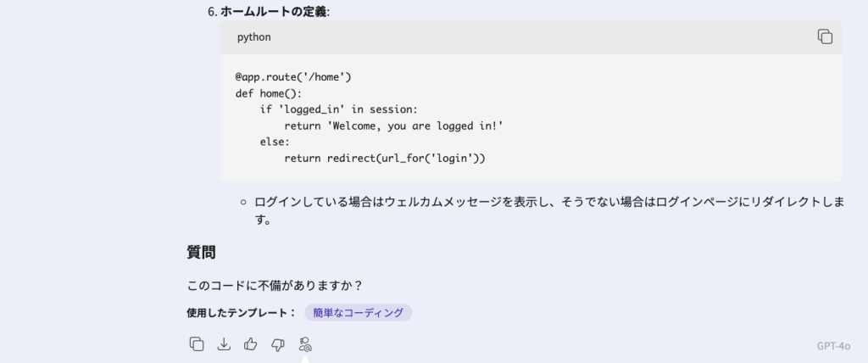This screenshot has width=868, height=363.
Task: Click the ホームルートの定義 heading
Action: (275, 11)
